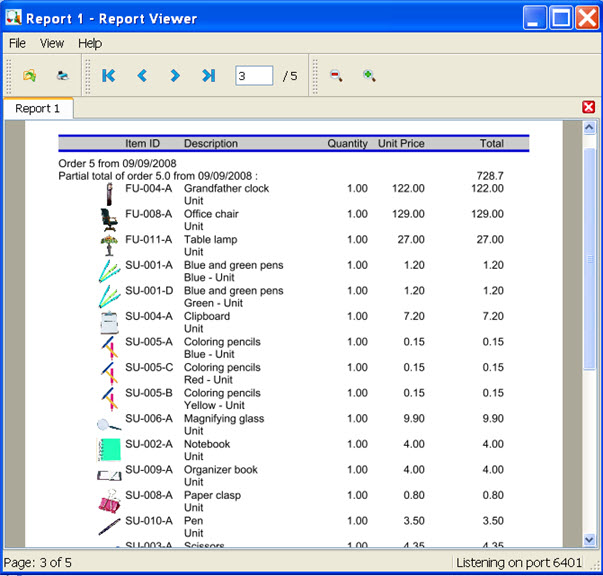Click the pink Paper clasp thumbnail
The width and height of the screenshot is (603, 576).
(x=109, y=501)
